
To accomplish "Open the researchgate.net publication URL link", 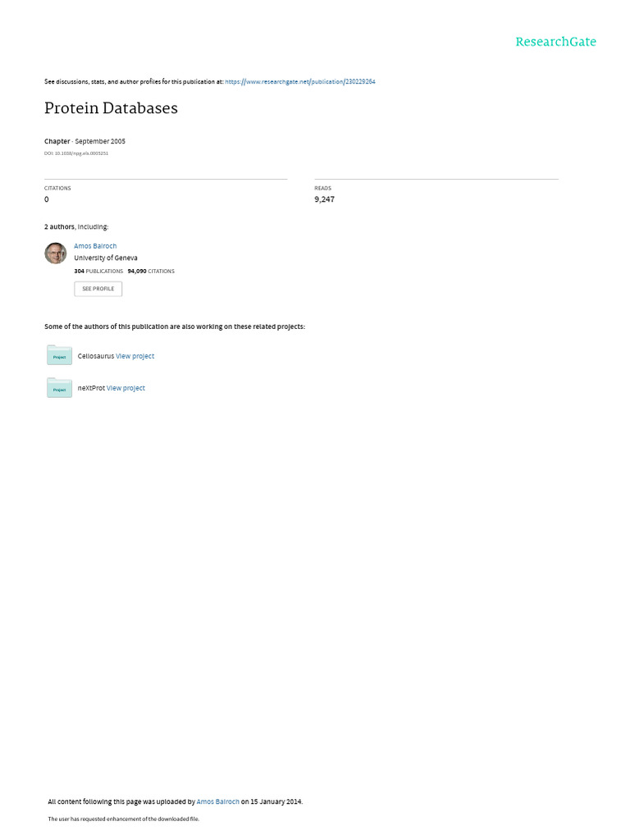I will coord(300,81).
